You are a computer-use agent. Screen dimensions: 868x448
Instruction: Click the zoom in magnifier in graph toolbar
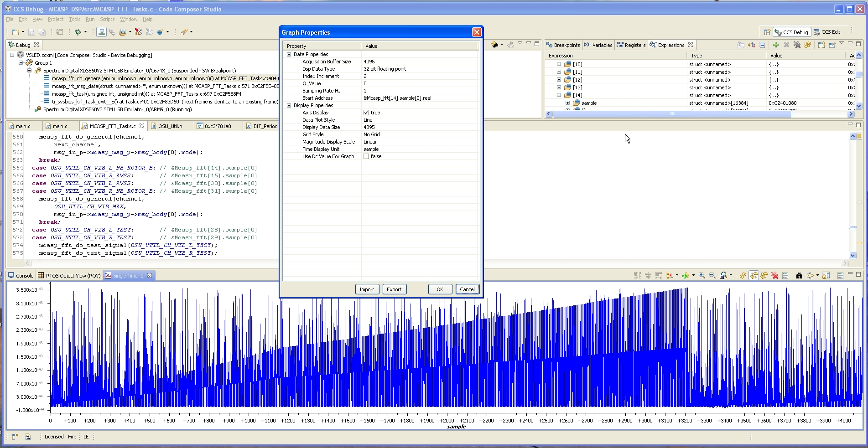[x=702, y=275]
